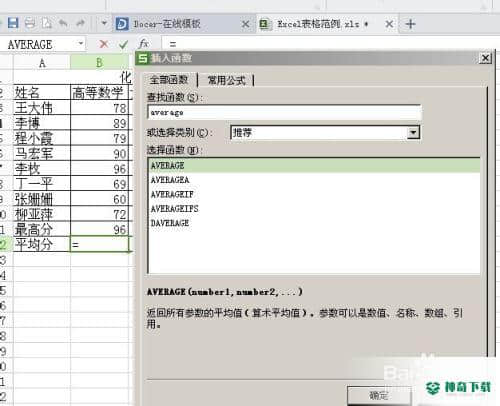This screenshot has width=500, height=406.
Task: Expand the quick access toolbar dropdown arrow
Action: [x=104, y=23]
